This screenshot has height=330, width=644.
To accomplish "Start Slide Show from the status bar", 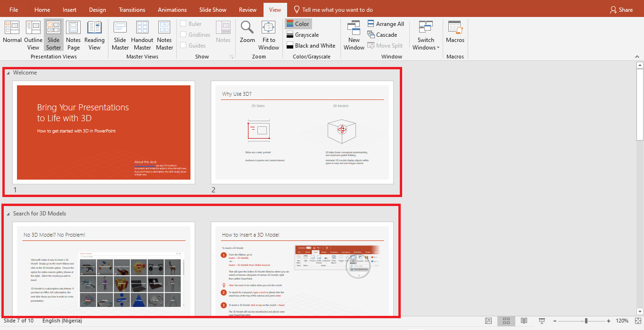I will (541, 321).
